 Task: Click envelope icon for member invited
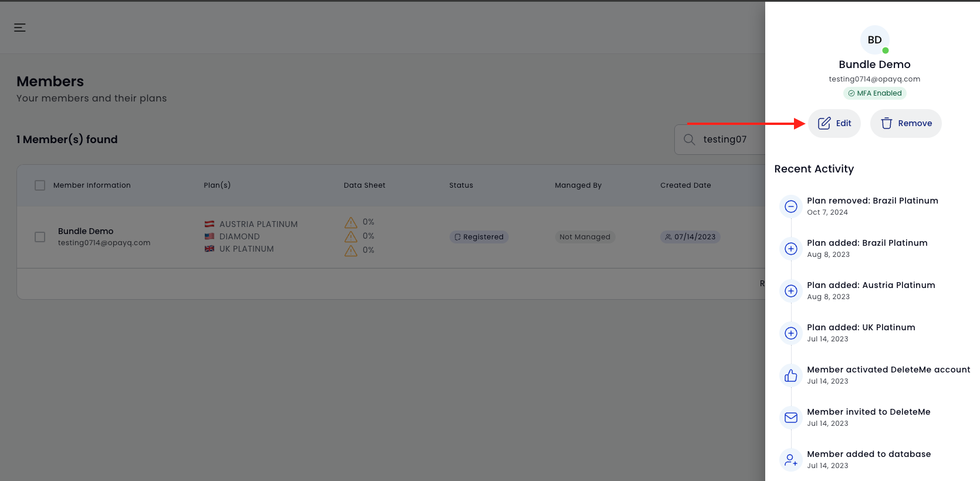pyautogui.click(x=791, y=418)
